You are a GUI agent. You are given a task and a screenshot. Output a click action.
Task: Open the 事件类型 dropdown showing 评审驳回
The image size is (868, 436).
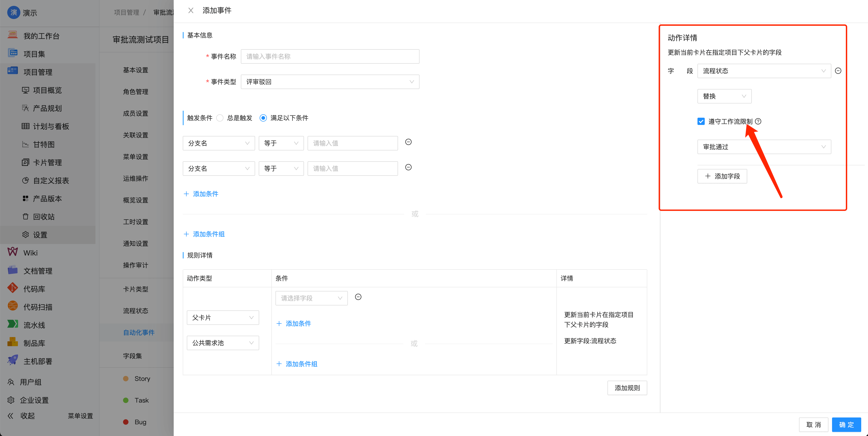click(330, 82)
